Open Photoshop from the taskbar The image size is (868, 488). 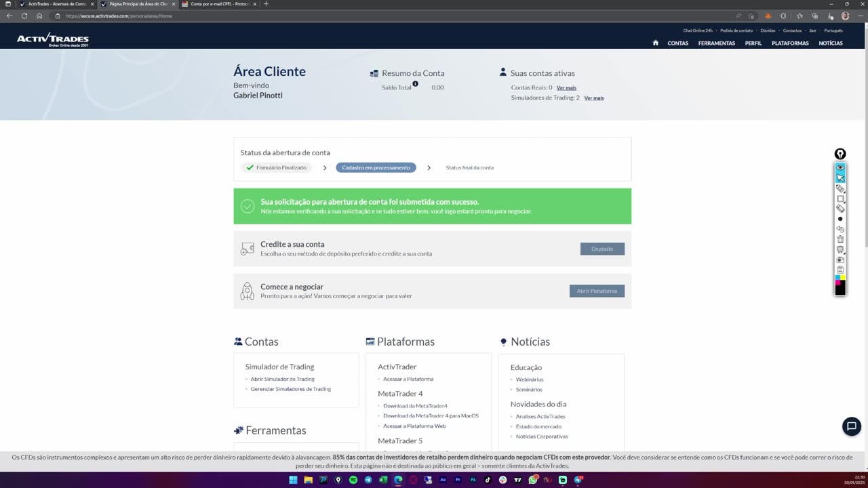[473, 480]
